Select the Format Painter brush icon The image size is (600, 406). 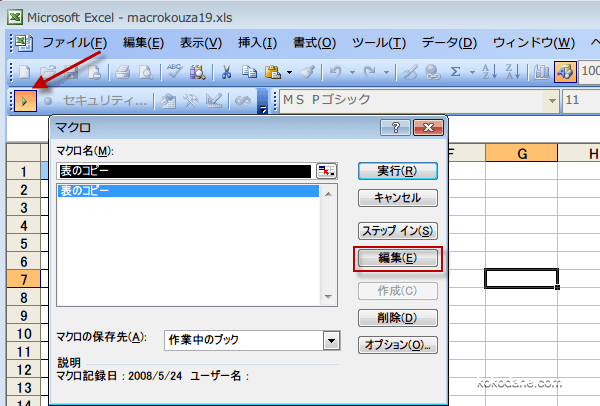click(307, 72)
